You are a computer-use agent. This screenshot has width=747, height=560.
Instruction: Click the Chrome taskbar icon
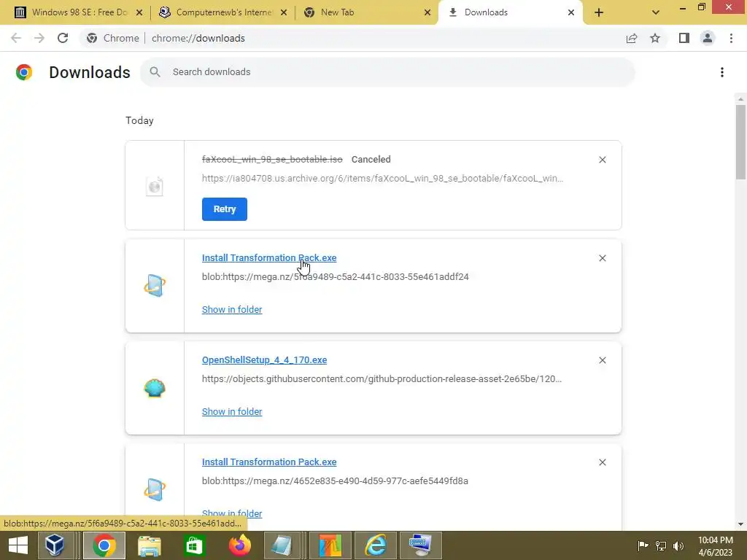pos(104,545)
